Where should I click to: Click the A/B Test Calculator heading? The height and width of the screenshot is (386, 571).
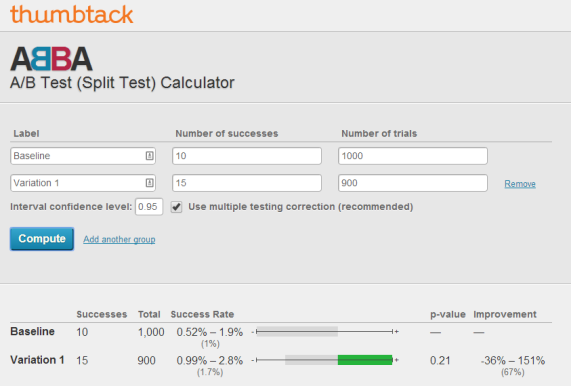coord(122,83)
